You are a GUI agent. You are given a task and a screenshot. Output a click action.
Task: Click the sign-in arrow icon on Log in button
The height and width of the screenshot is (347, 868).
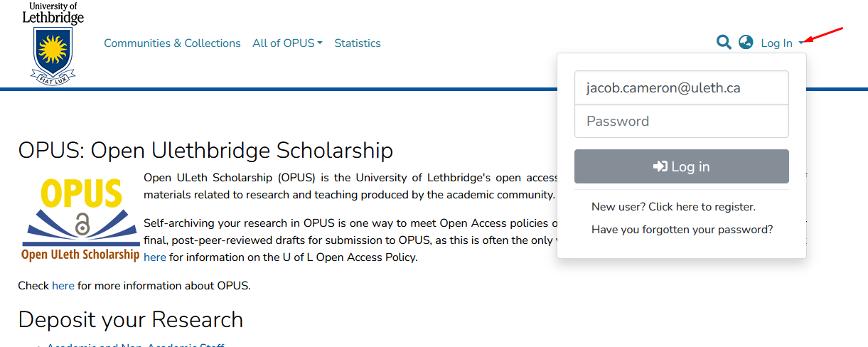(660, 166)
